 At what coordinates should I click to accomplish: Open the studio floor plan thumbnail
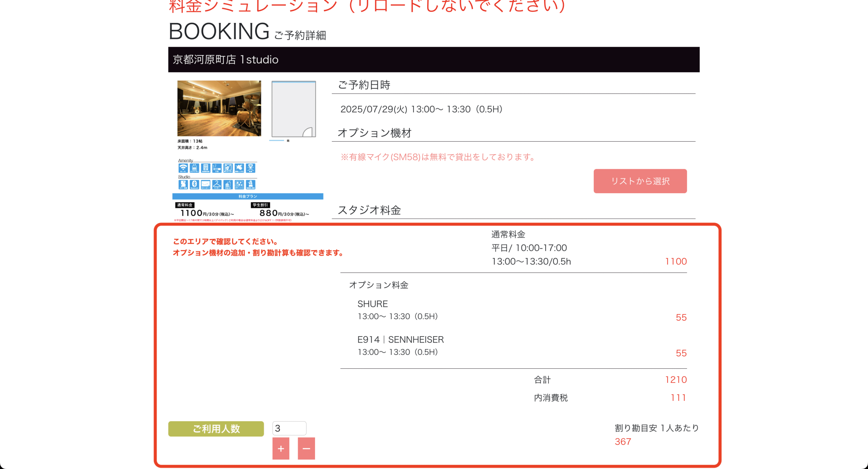coord(294,109)
